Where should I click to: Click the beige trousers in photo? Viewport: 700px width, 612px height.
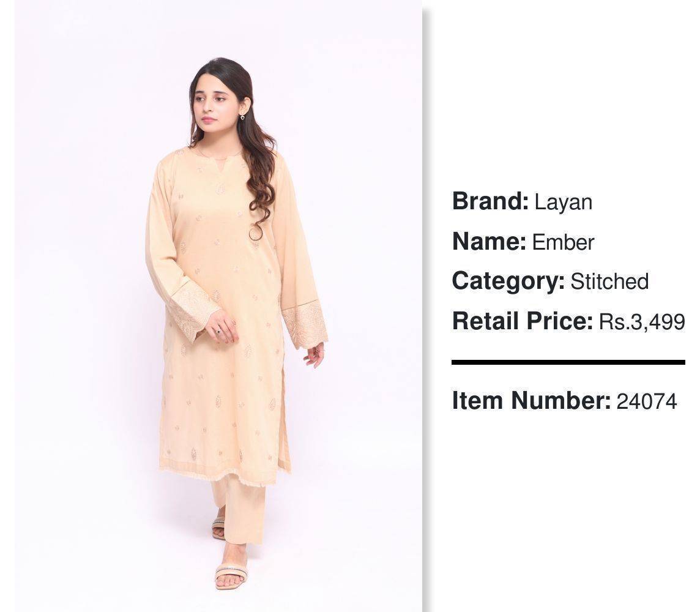(240, 512)
